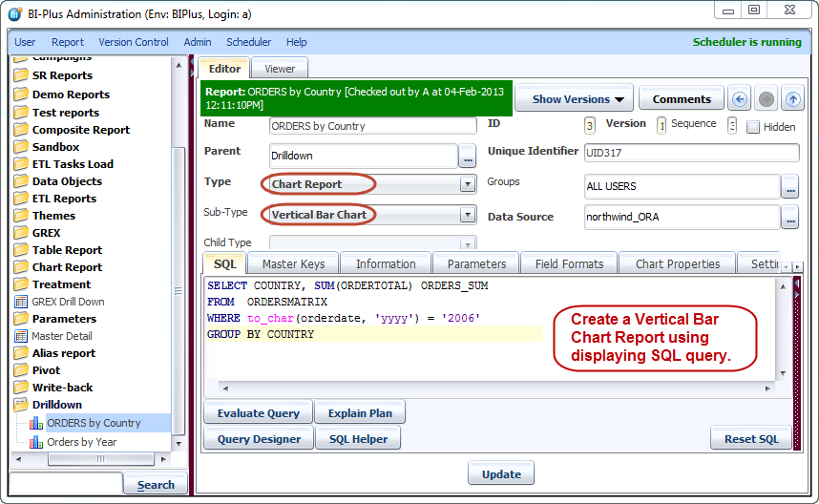Open the GREX Drill Down table item
Screen dimensions: 819x504
[68, 302]
